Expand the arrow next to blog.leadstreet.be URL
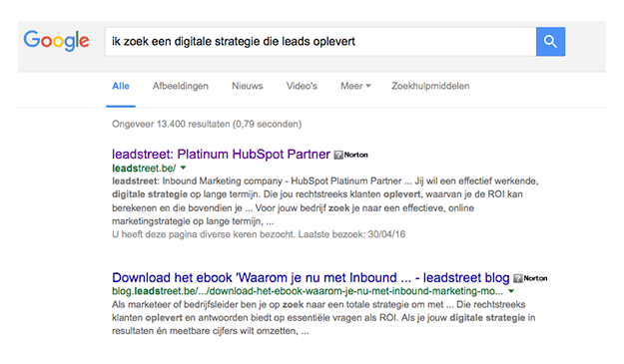624x364 pixels. pos(511,291)
